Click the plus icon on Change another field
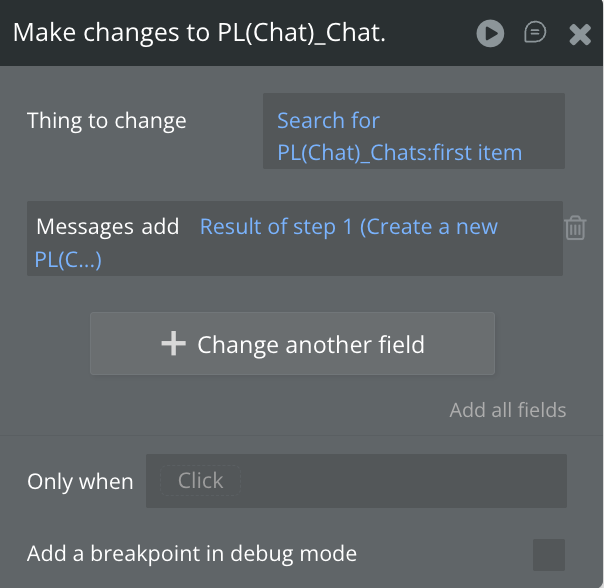 click(173, 344)
